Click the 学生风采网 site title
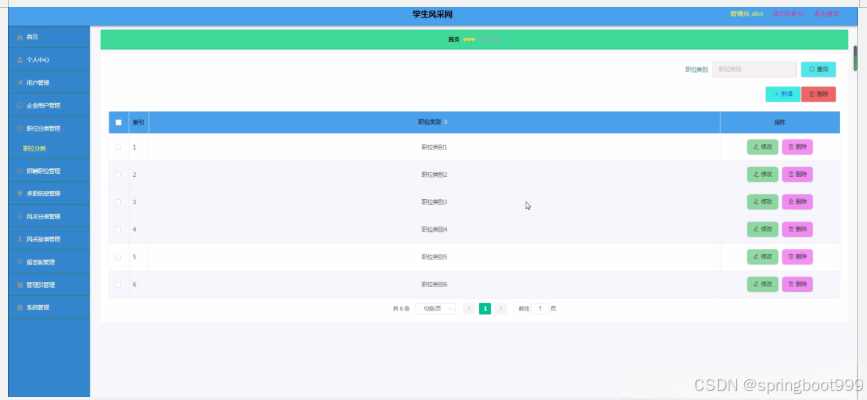The width and height of the screenshot is (867, 400). coord(432,14)
